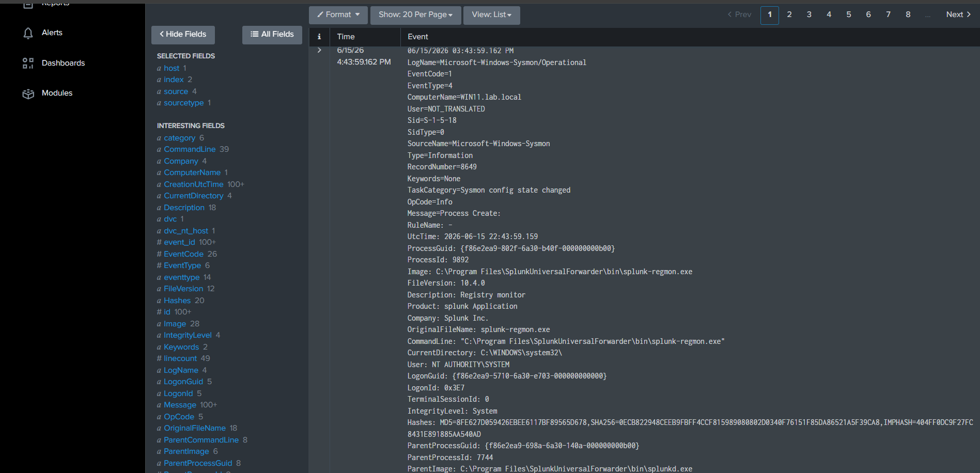The width and height of the screenshot is (980, 473).
Task: Click the ComputerName=WIN11.lab.local event text
Action: tap(464, 97)
